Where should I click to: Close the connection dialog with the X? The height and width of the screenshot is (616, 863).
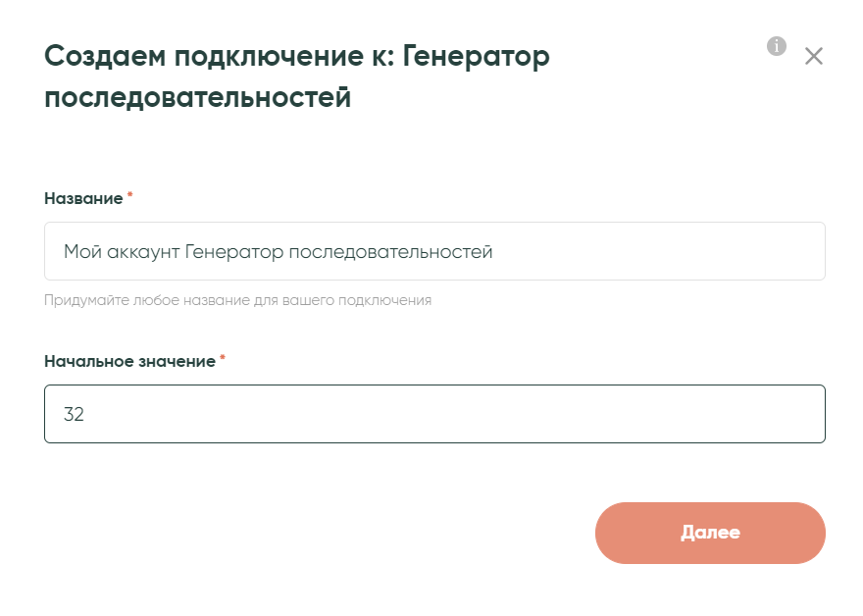click(x=813, y=56)
